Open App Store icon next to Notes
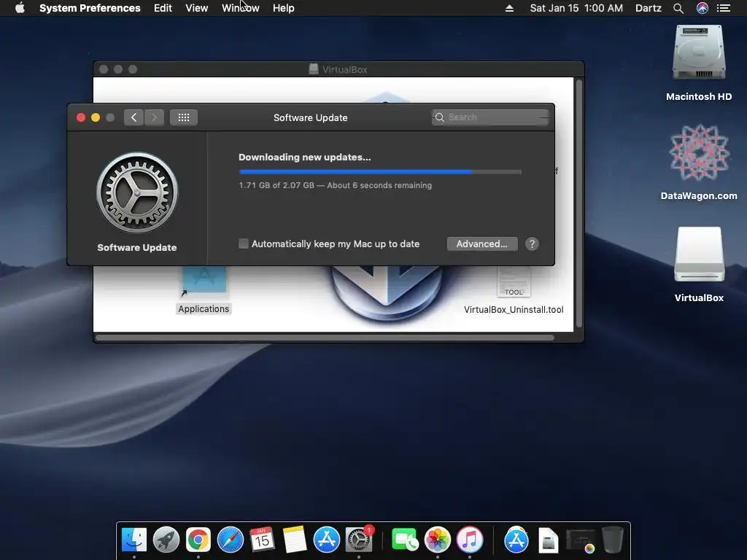 326,540
